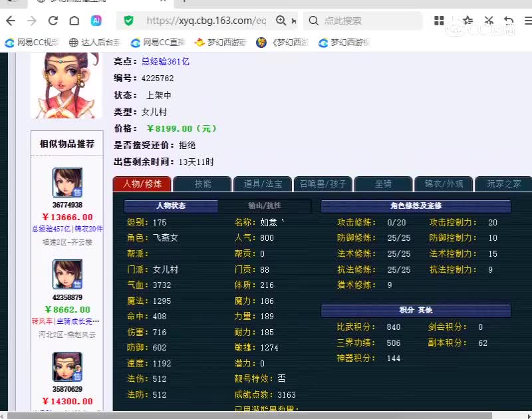Open the 锦衣/外观 tab
This screenshot has width=532, height=419.
(x=444, y=184)
